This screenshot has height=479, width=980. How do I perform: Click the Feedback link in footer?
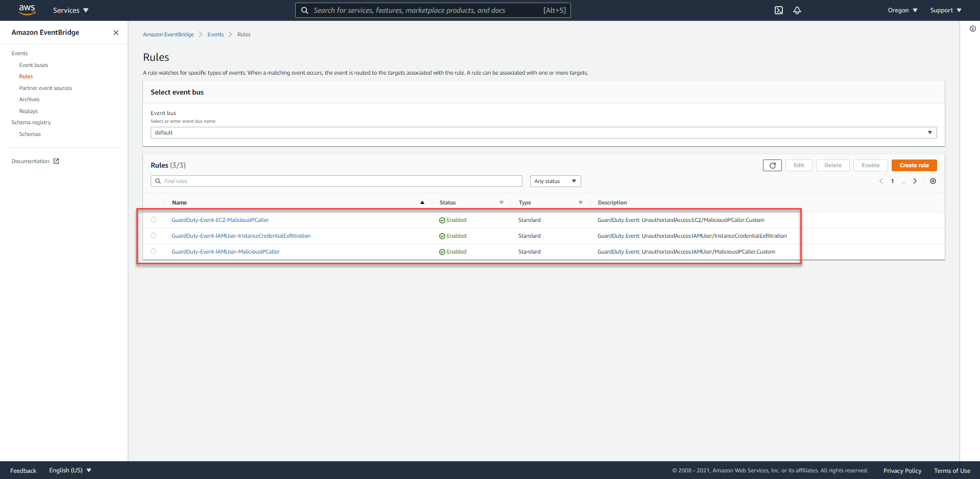point(23,471)
